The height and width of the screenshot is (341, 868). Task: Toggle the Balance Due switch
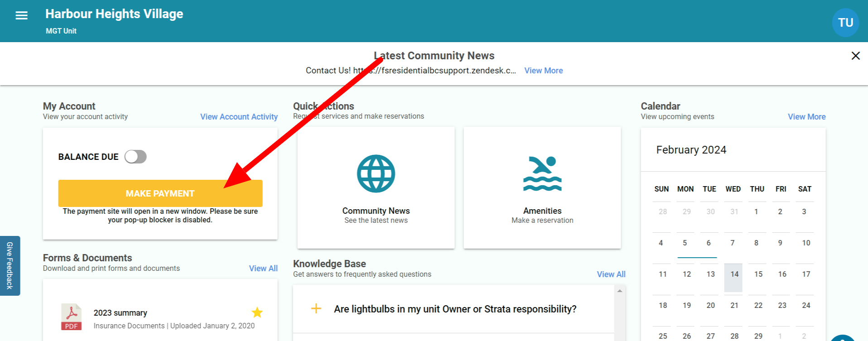tap(136, 157)
